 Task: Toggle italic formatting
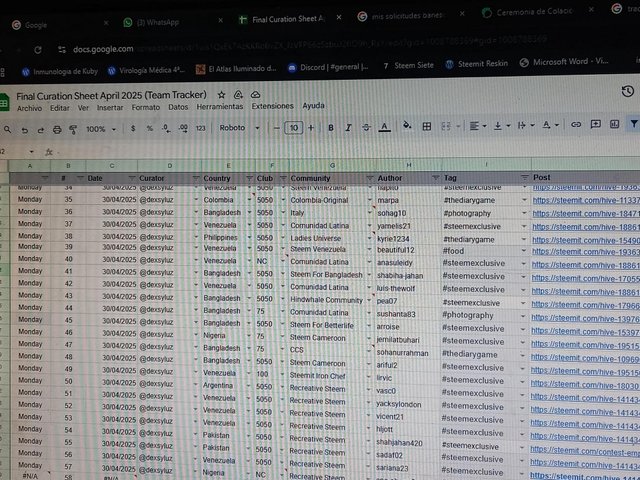[348, 128]
